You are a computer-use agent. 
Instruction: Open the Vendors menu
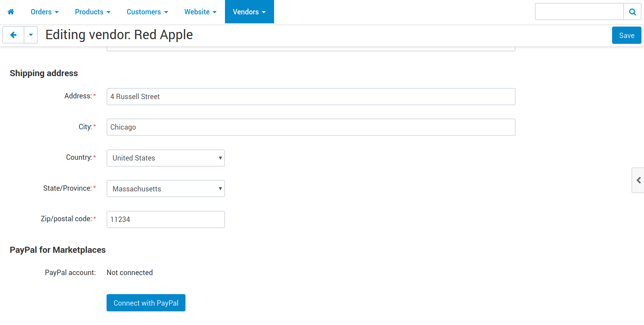pos(249,12)
